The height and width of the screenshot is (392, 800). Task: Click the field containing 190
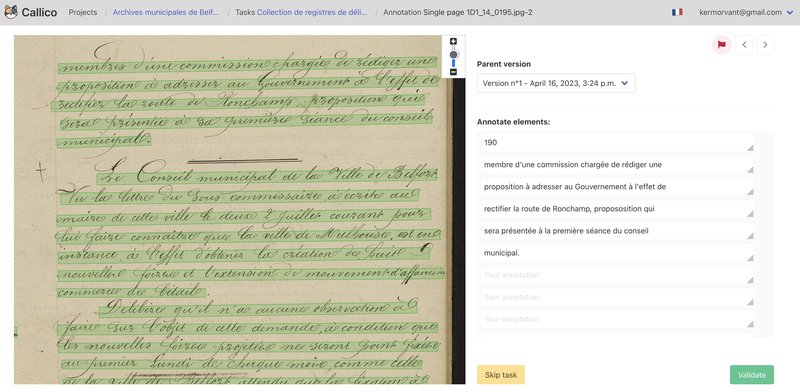616,143
